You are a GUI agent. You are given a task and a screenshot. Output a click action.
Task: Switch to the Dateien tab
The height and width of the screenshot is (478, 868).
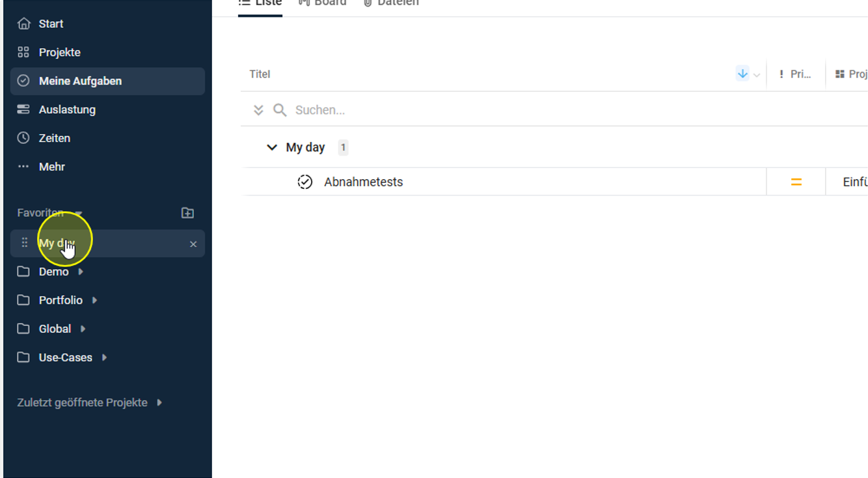click(391, 3)
